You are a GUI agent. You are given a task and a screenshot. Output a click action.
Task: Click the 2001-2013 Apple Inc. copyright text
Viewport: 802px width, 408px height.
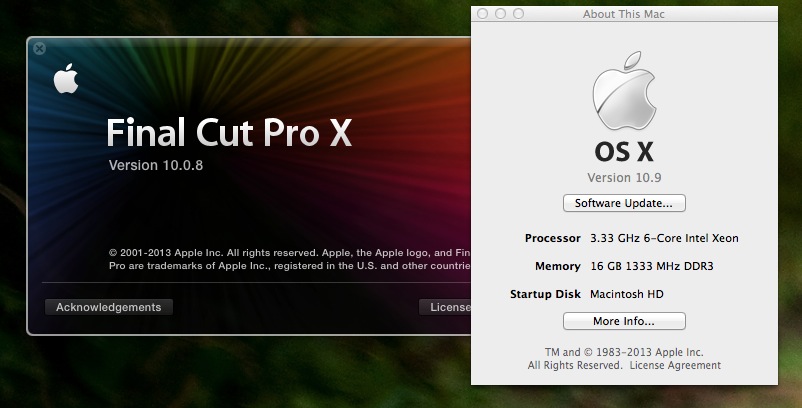pyautogui.click(x=289, y=259)
